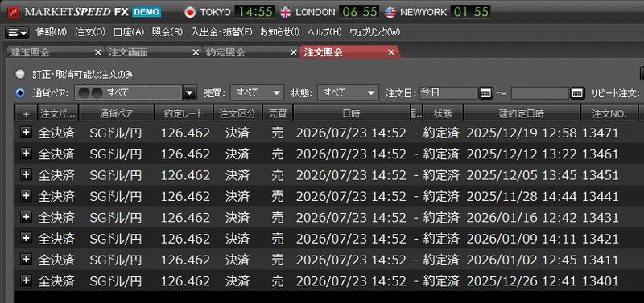This screenshot has width=644, height=303.
Task: Open the 状態 status dropdown
Action: coord(348,92)
